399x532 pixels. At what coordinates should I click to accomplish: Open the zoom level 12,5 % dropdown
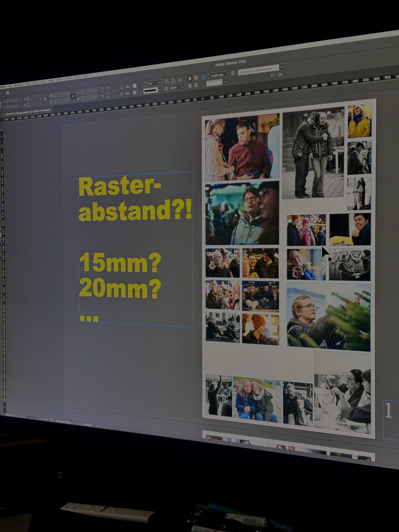(14, 415)
